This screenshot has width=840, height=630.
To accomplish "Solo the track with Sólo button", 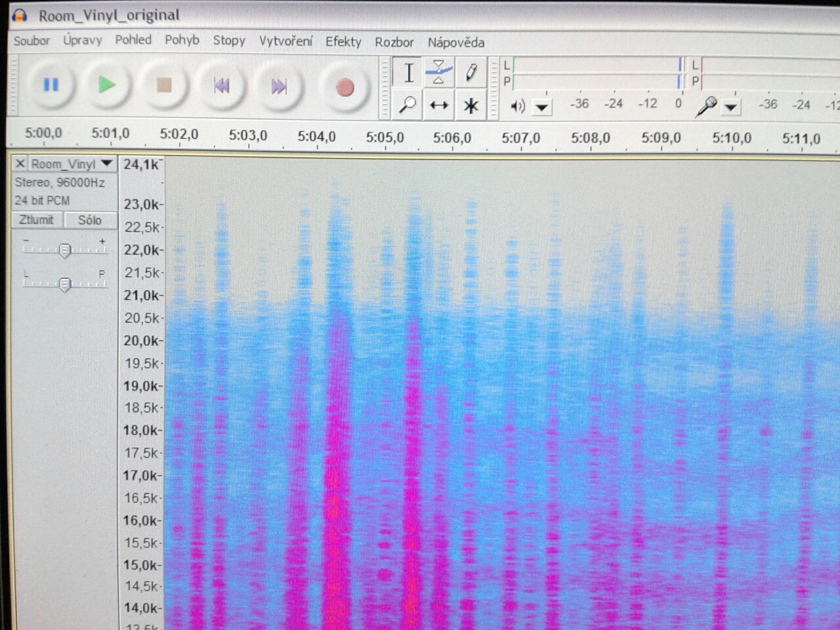I will point(90,220).
